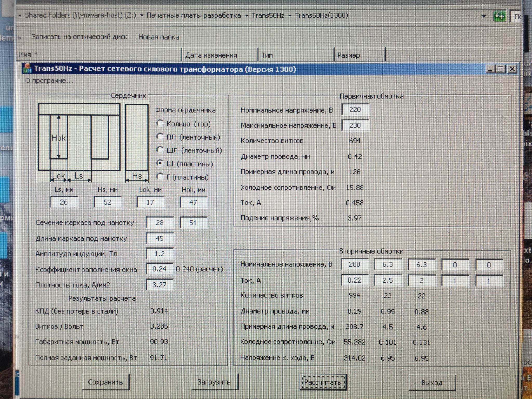The height and width of the screenshot is (399, 532).
Task: Sort by Размер column header
Action: click(360, 55)
